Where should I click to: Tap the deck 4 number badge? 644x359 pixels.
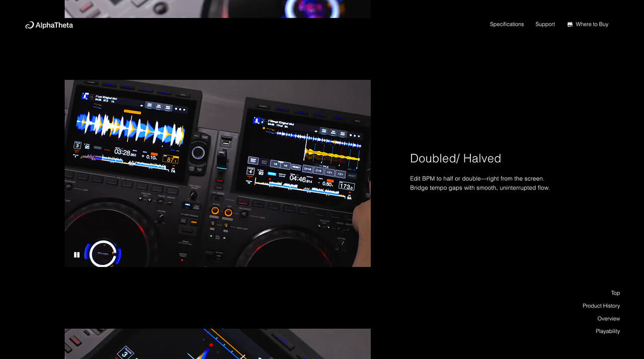251,171
